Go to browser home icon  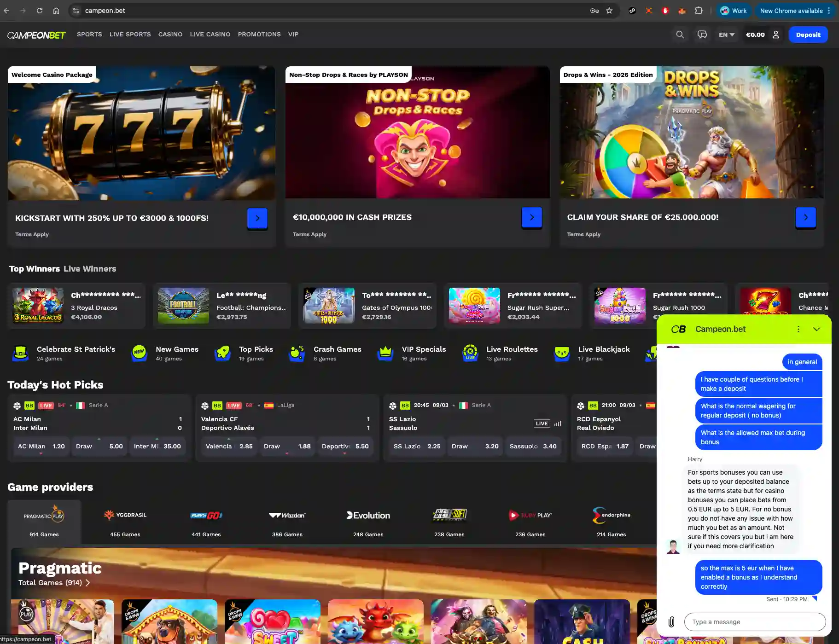(56, 11)
